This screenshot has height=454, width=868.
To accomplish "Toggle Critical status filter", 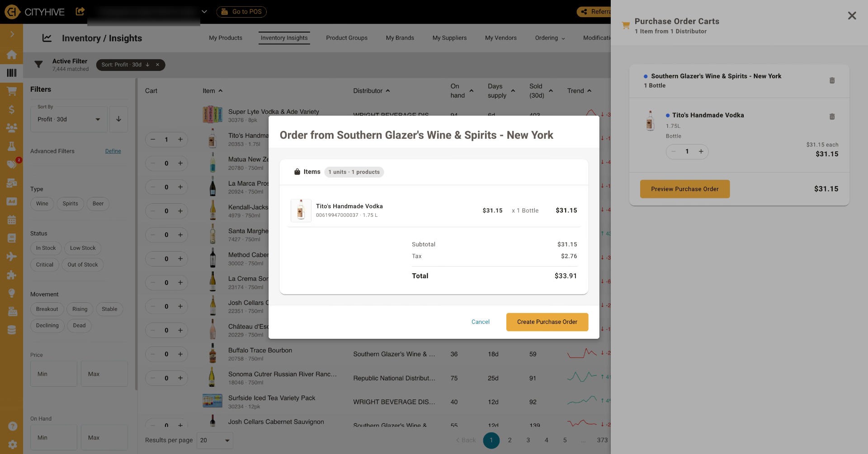I will pos(44,265).
